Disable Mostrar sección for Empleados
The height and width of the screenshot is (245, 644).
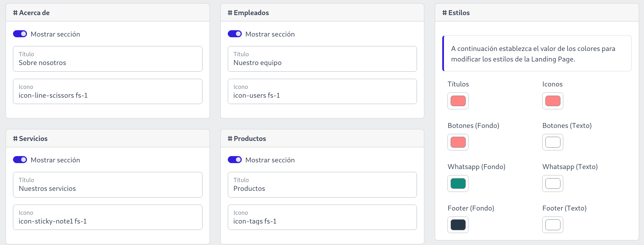pyautogui.click(x=235, y=34)
